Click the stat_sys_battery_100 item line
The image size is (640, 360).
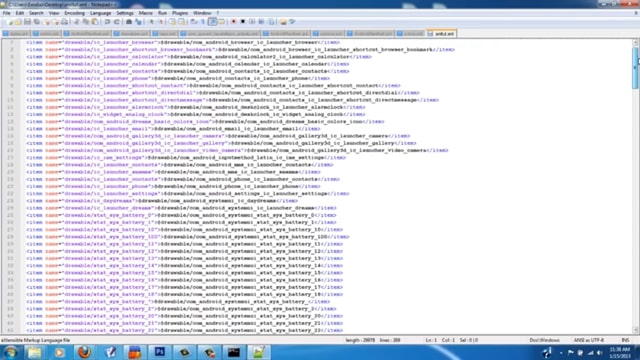pyautogui.click(x=188, y=237)
